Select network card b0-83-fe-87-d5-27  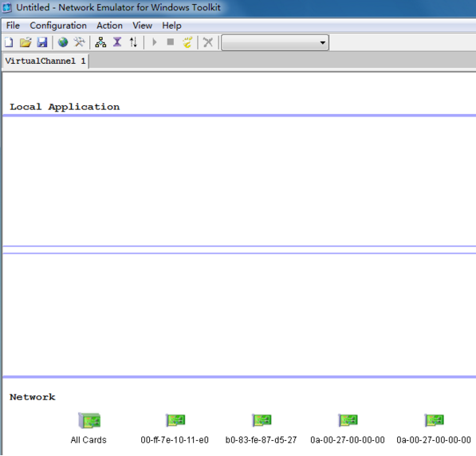point(261,428)
